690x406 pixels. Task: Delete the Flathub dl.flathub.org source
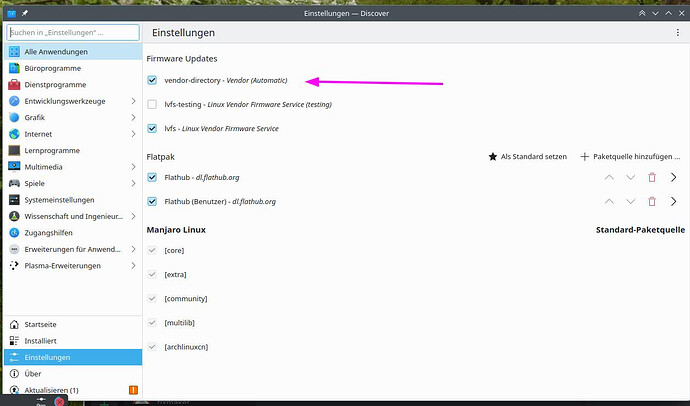click(x=652, y=177)
